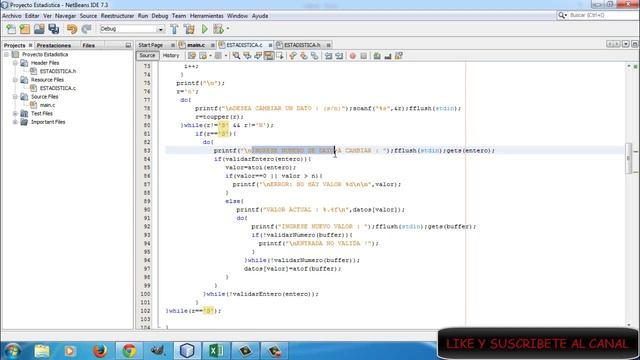Collapse the Resource Files folder
The height and width of the screenshot is (360, 640).
15,80
